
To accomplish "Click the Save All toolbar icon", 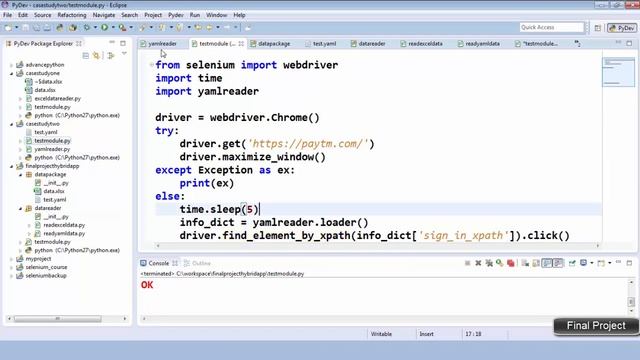I will (x=36, y=27).
